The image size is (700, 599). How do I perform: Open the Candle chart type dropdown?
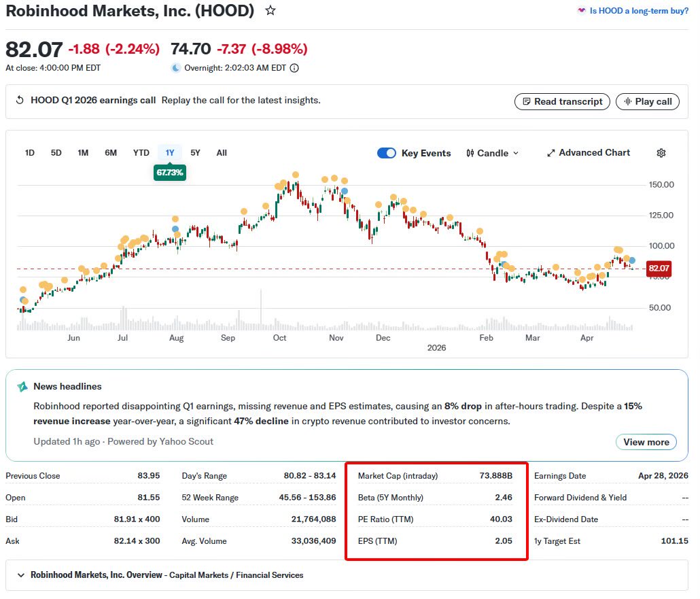click(x=493, y=153)
